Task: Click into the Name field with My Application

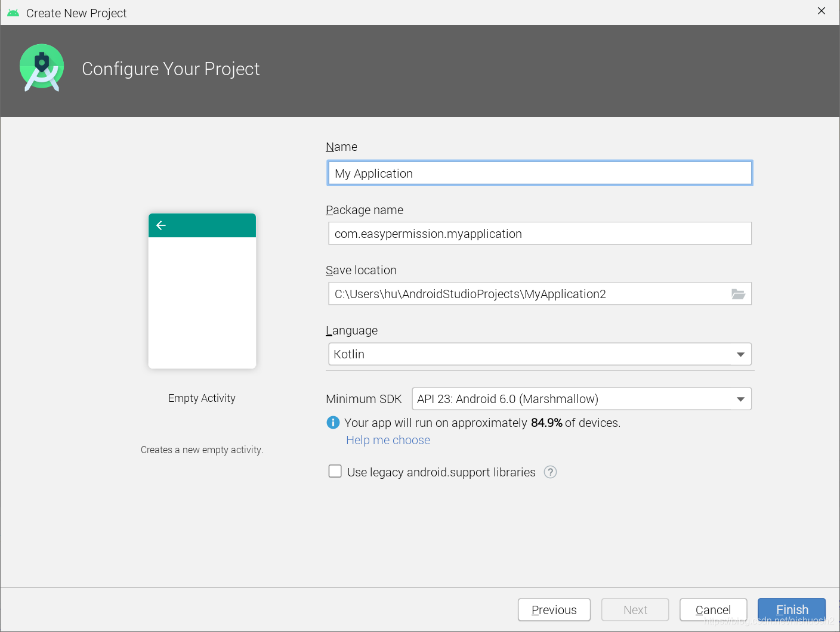Action: click(x=540, y=174)
